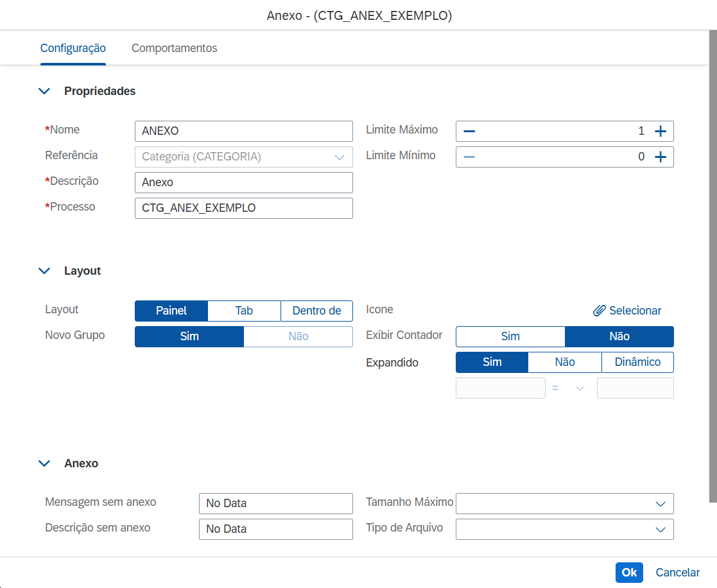Open the Tamanho Máximo dropdown
Screen dimensions: 717x588
coord(661,504)
